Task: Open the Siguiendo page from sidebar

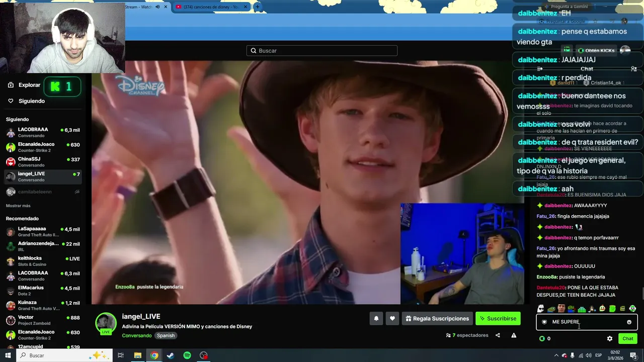Action: pos(27,101)
